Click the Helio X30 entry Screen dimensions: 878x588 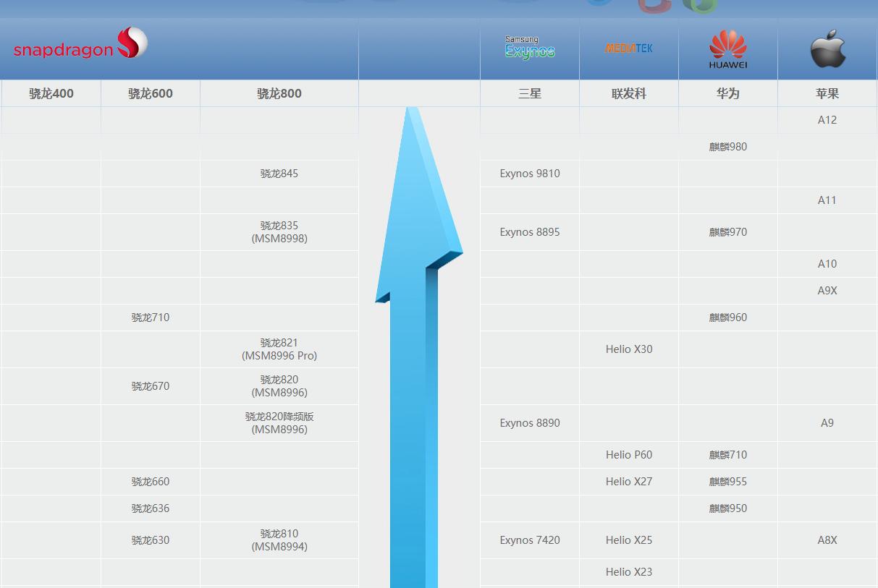point(628,349)
